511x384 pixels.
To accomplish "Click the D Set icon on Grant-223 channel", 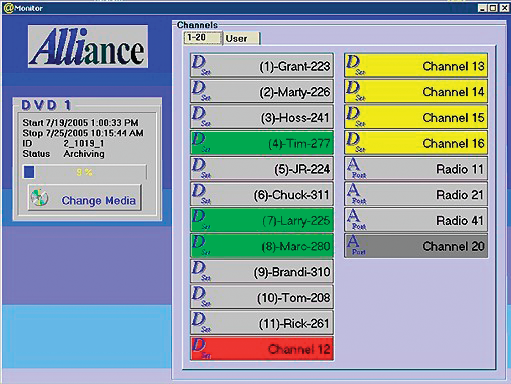I will click(201, 65).
